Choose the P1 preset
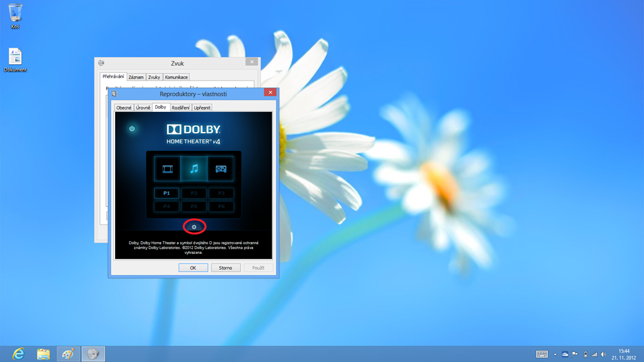This screenshot has width=644, height=362. tap(167, 193)
